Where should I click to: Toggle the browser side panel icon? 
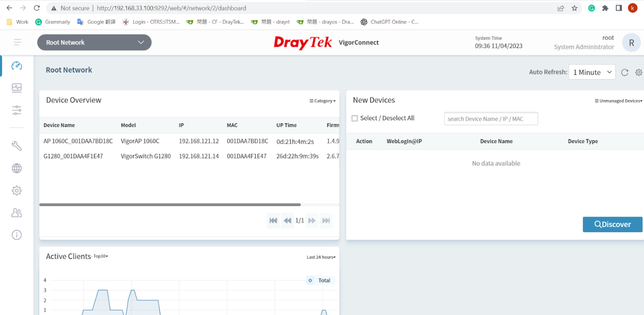(619, 8)
